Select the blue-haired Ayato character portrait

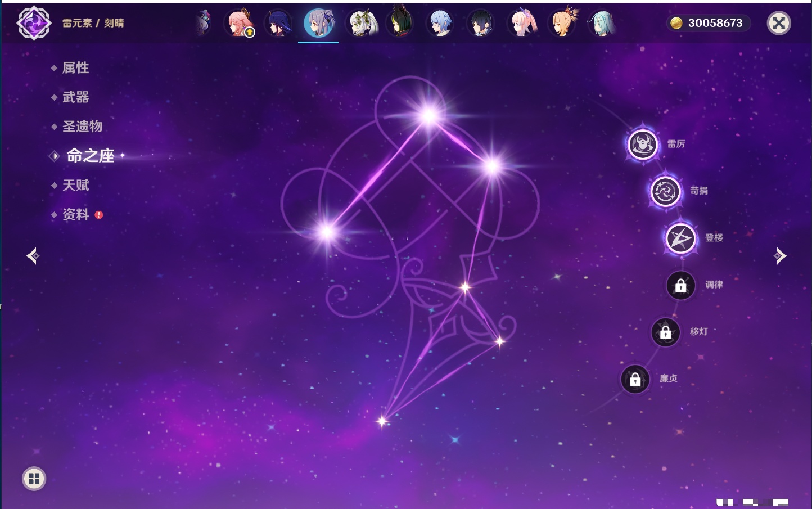coord(440,23)
